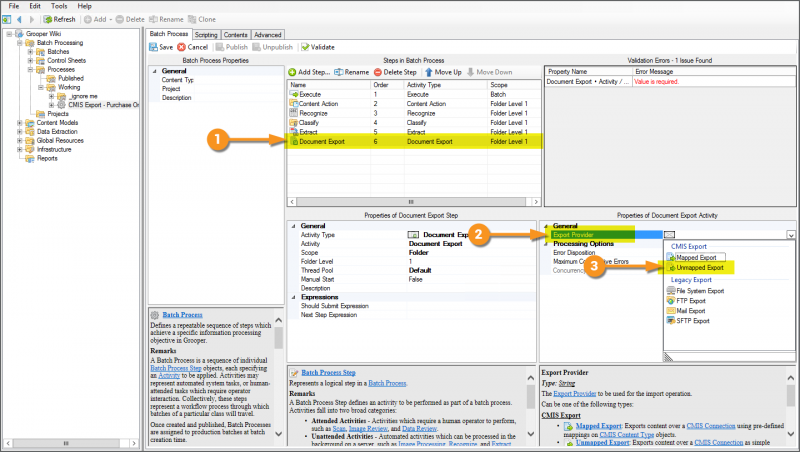Viewport: 800px width, 452px height.
Task: Click the Unpublish button
Action: click(x=273, y=47)
